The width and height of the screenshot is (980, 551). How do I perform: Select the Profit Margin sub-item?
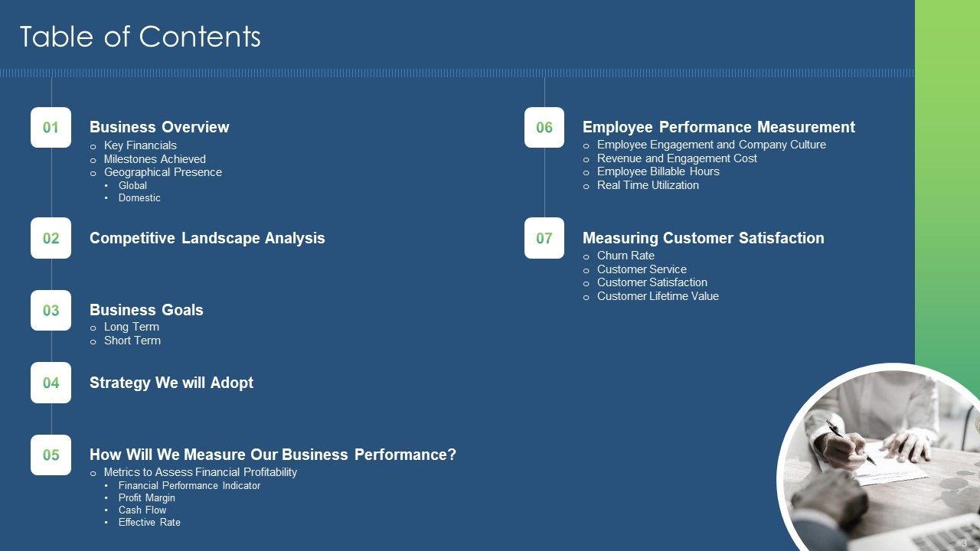(146, 497)
